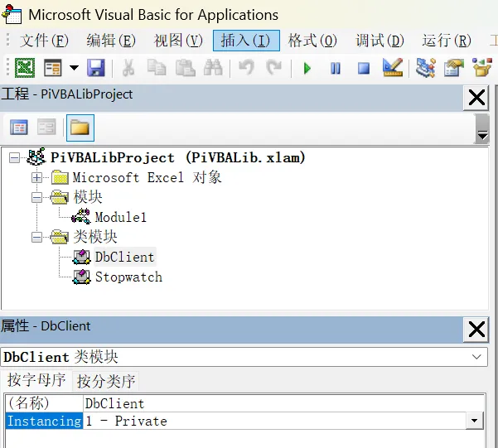
Task: Run the macro with the green play icon
Action: tap(307, 68)
